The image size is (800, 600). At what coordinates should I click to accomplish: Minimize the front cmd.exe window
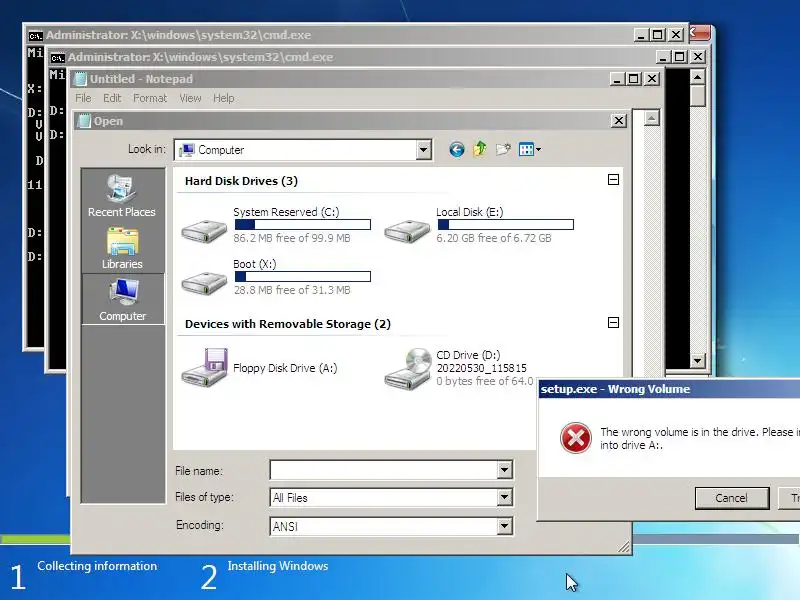tap(663, 57)
